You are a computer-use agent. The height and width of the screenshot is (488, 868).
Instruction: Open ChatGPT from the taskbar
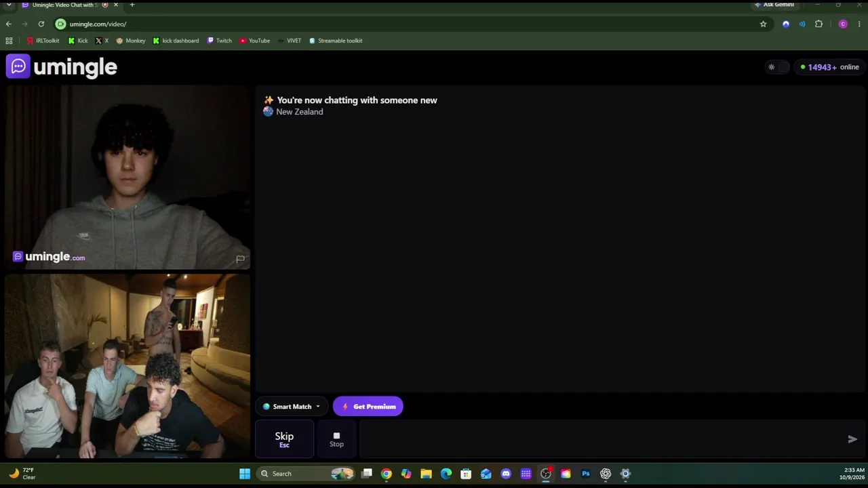coord(606,474)
